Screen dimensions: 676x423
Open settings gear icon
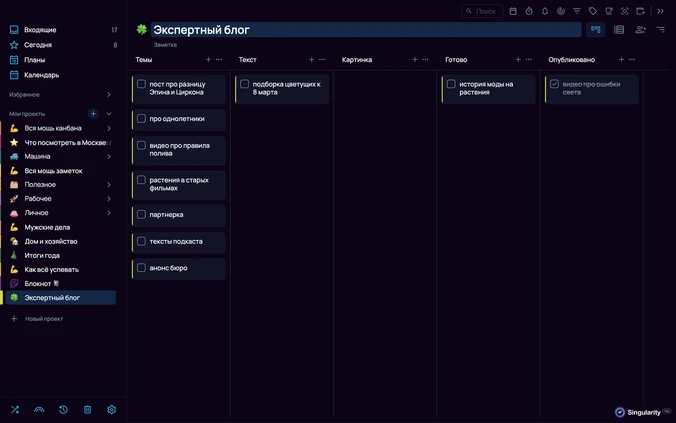tap(112, 410)
